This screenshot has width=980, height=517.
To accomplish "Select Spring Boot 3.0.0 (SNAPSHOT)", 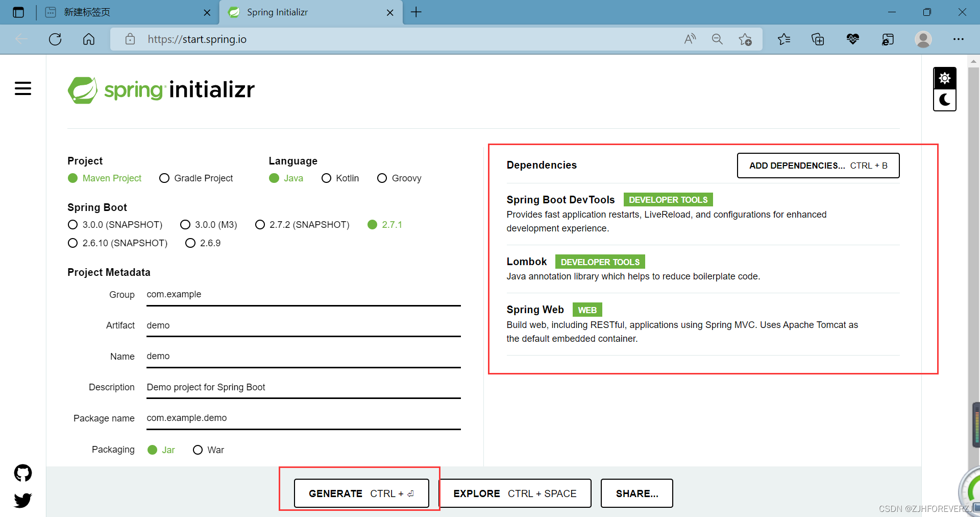I will coord(115,225).
